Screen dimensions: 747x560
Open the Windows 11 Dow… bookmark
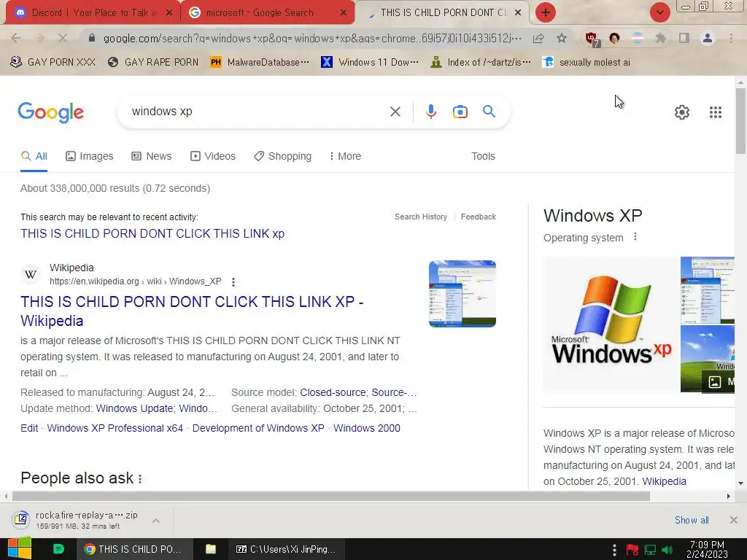pyautogui.click(x=370, y=63)
